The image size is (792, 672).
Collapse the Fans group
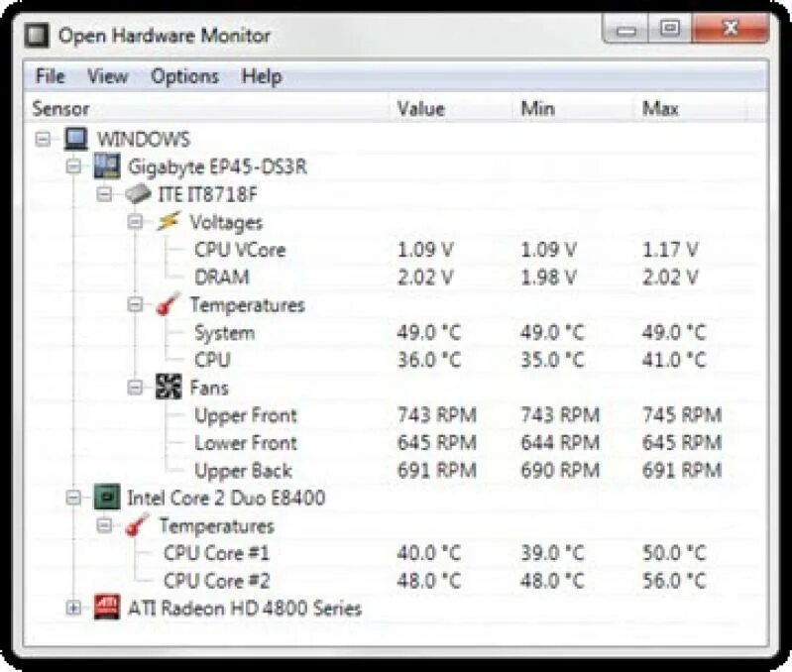[135, 388]
